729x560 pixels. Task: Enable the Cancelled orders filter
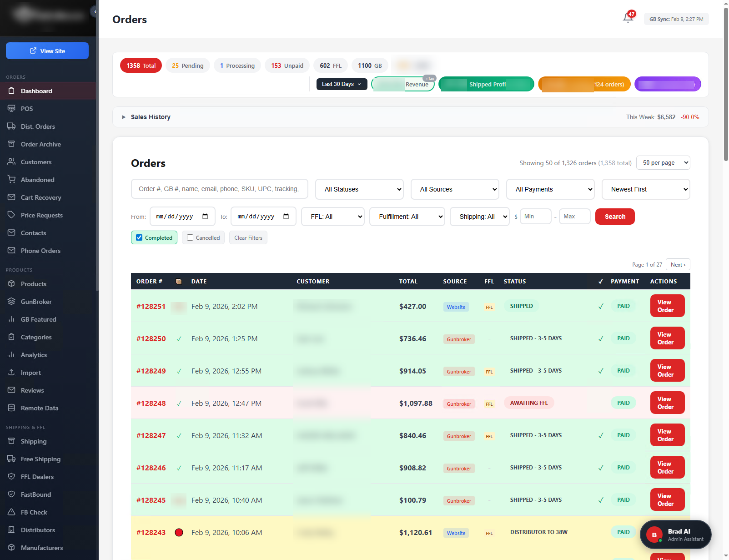click(x=190, y=237)
